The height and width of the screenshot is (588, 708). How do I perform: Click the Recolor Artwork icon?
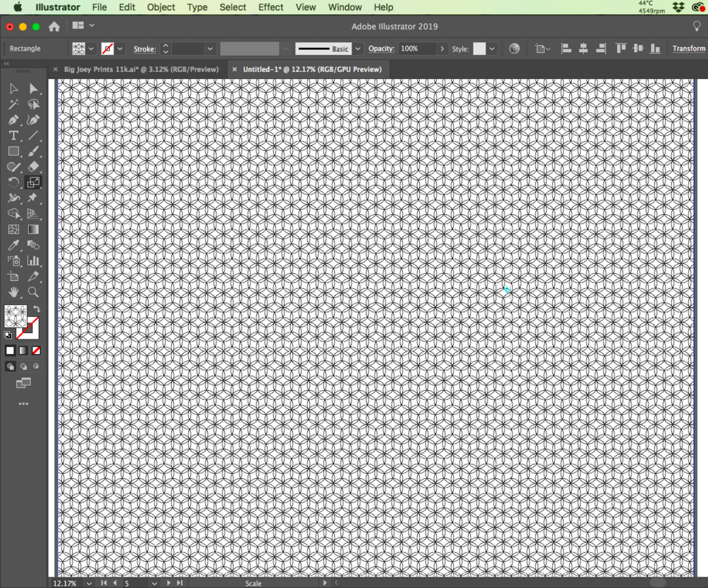click(514, 49)
